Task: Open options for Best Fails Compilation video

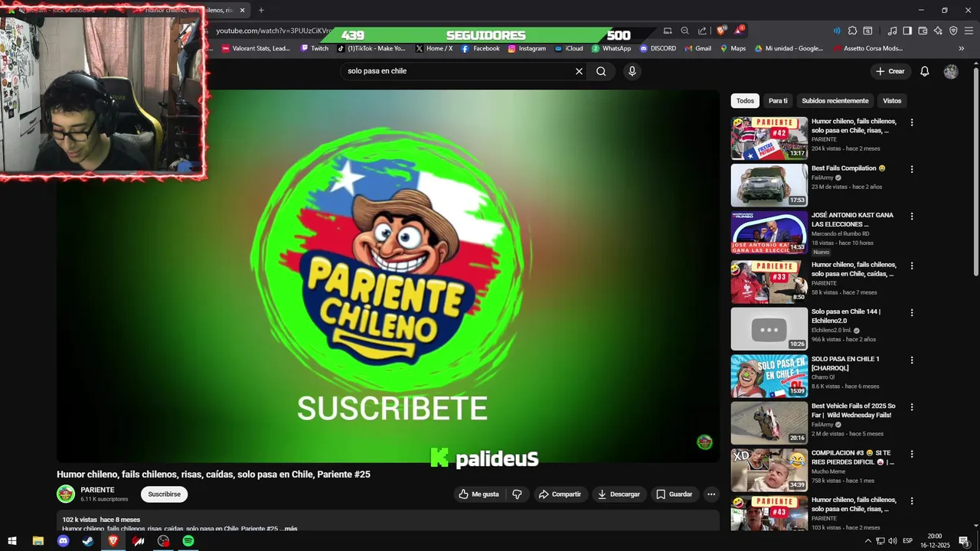Action: tap(911, 169)
